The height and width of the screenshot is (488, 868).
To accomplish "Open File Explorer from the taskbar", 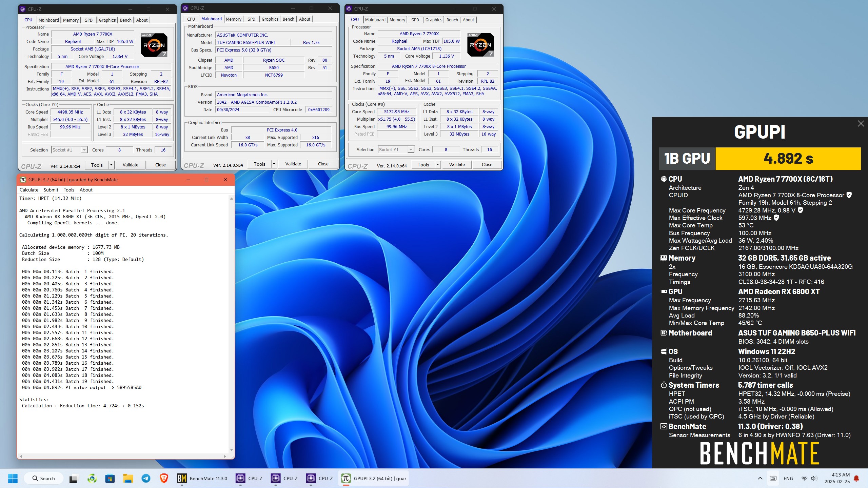I will (x=128, y=479).
